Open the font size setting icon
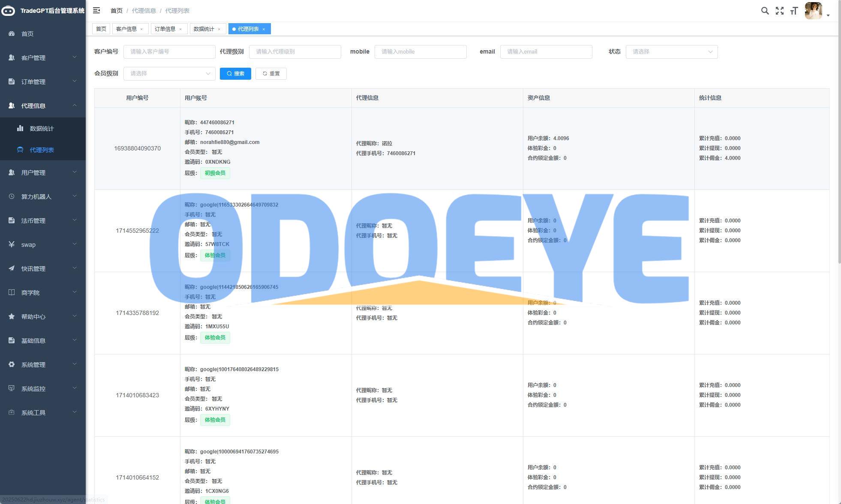The image size is (841, 504). 794,11
